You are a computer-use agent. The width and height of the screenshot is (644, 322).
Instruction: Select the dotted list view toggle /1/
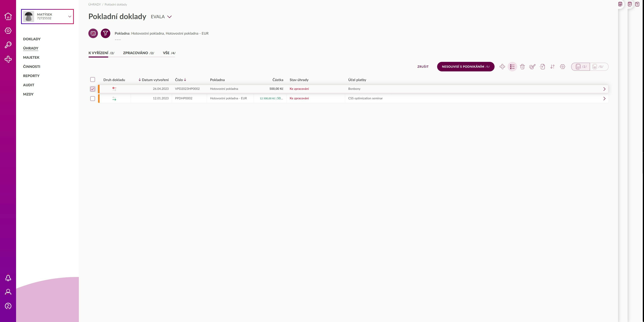point(599,67)
